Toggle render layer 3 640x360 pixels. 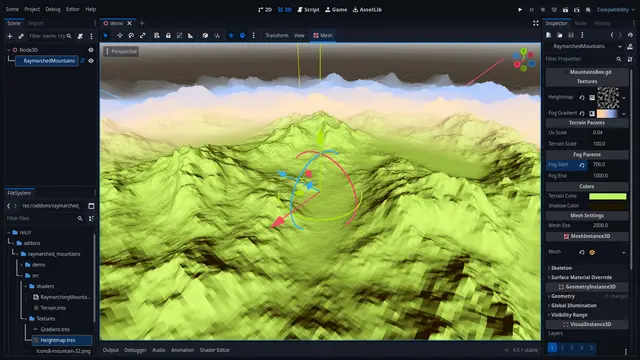click(x=572, y=347)
